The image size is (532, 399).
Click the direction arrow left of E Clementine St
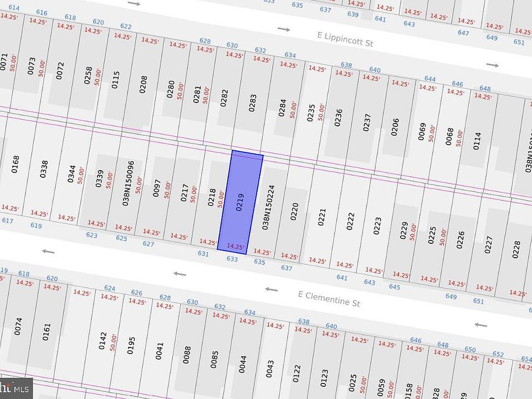point(271,289)
